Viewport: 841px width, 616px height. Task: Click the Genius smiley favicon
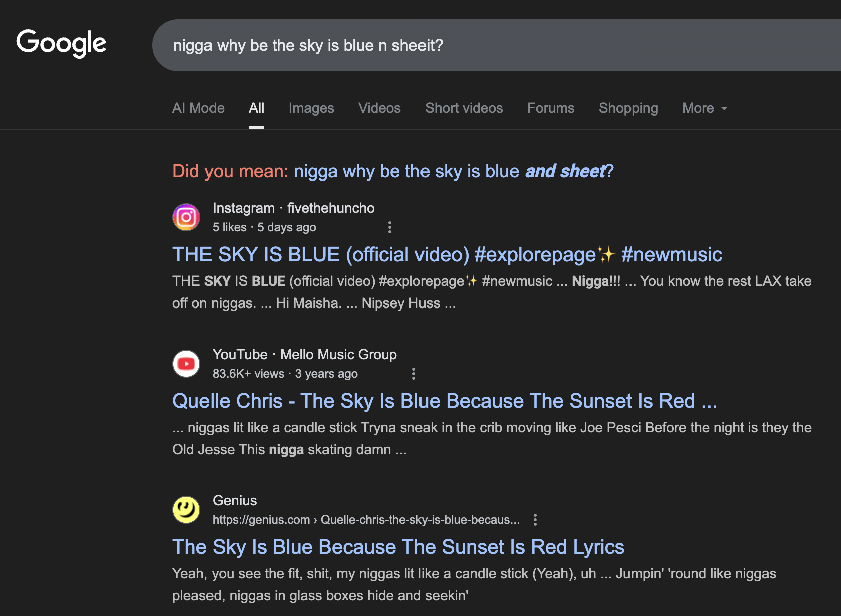(x=186, y=510)
